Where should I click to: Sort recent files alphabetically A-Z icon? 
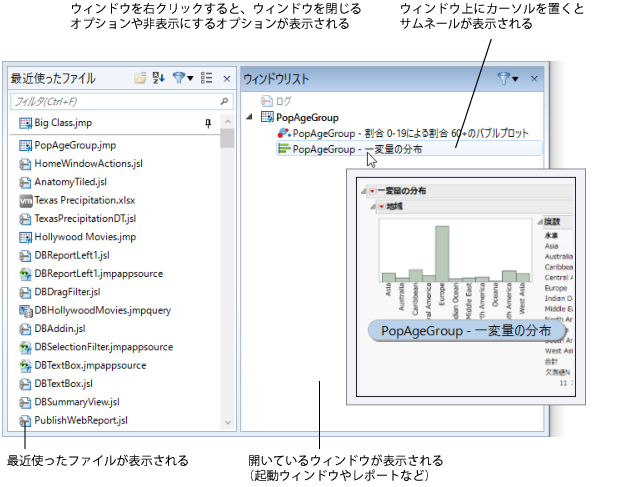tap(158, 78)
